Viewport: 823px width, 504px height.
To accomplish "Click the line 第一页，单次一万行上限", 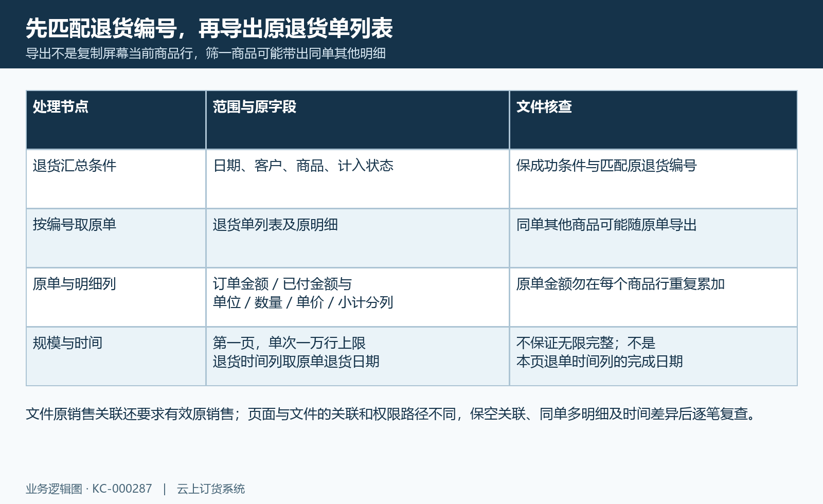I will pyautogui.click(x=289, y=343).
